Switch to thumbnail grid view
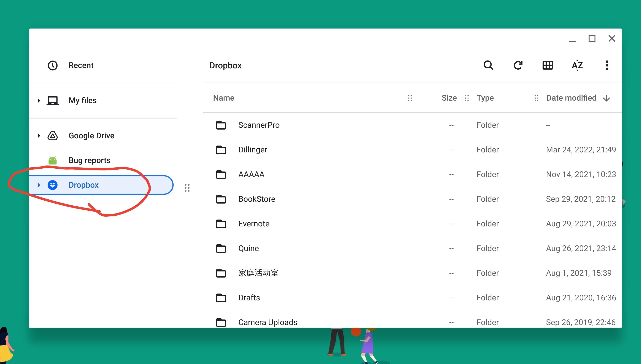Viewport: 641px width, 364px height. (548, 66)
